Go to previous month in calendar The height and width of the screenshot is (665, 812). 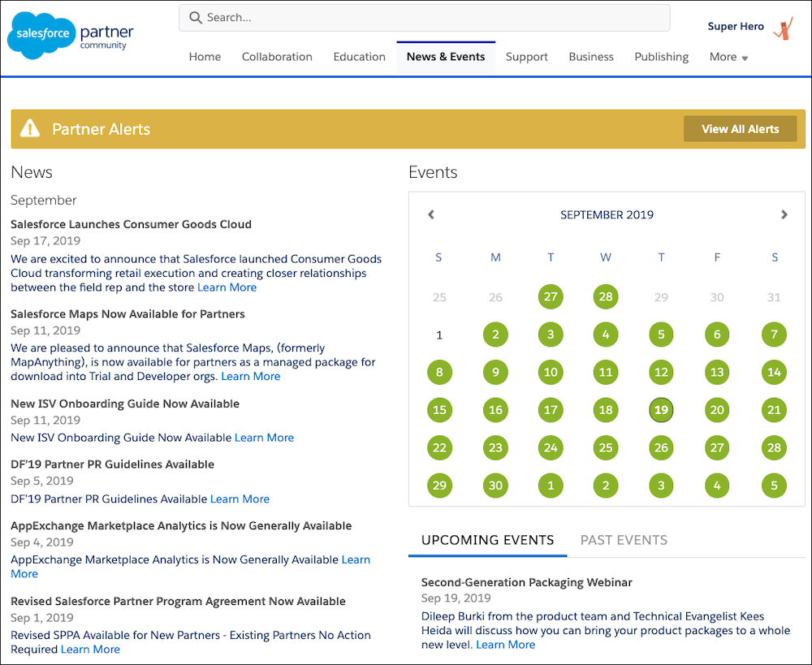(431, 214)
